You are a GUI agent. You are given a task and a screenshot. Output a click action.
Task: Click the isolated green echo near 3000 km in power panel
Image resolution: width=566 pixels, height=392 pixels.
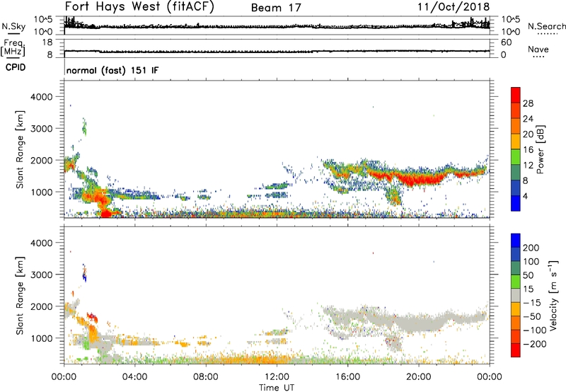tap(84, 127)
